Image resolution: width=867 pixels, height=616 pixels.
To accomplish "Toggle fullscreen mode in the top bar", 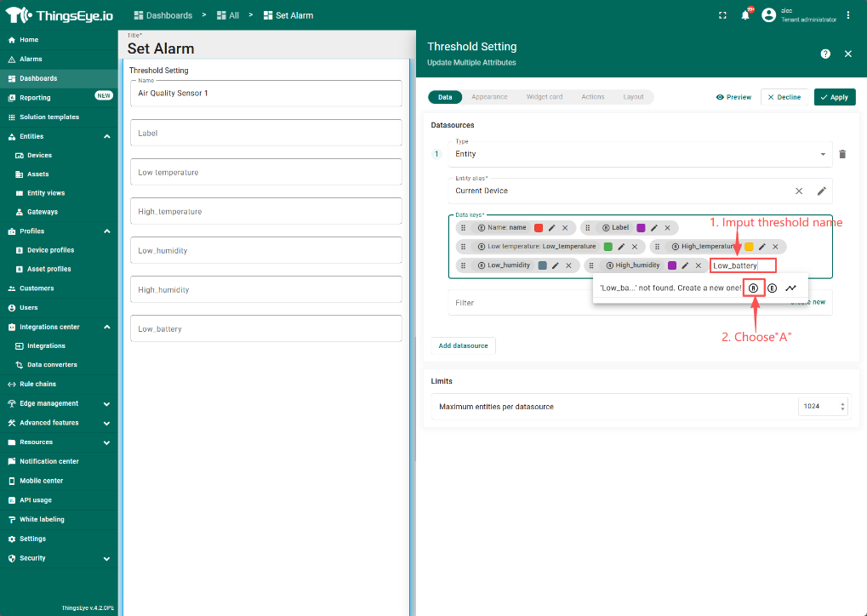I will 723,15.
